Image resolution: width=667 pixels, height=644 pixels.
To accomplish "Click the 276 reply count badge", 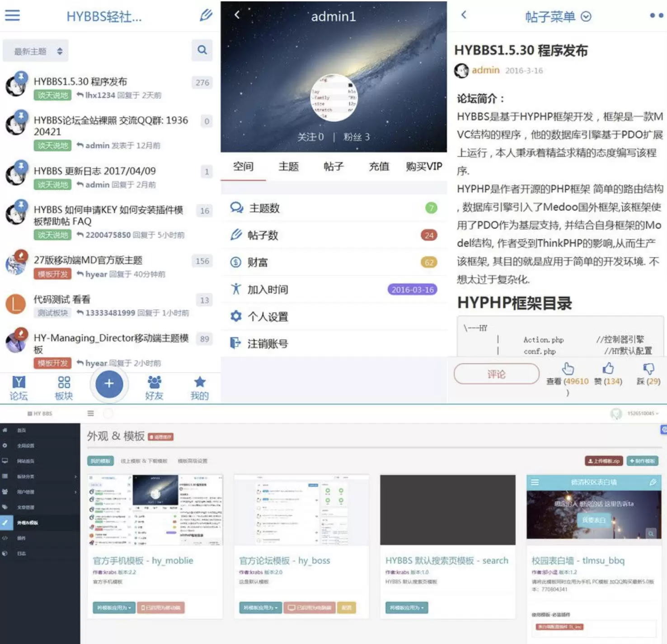I will click(x=202, y=83).
